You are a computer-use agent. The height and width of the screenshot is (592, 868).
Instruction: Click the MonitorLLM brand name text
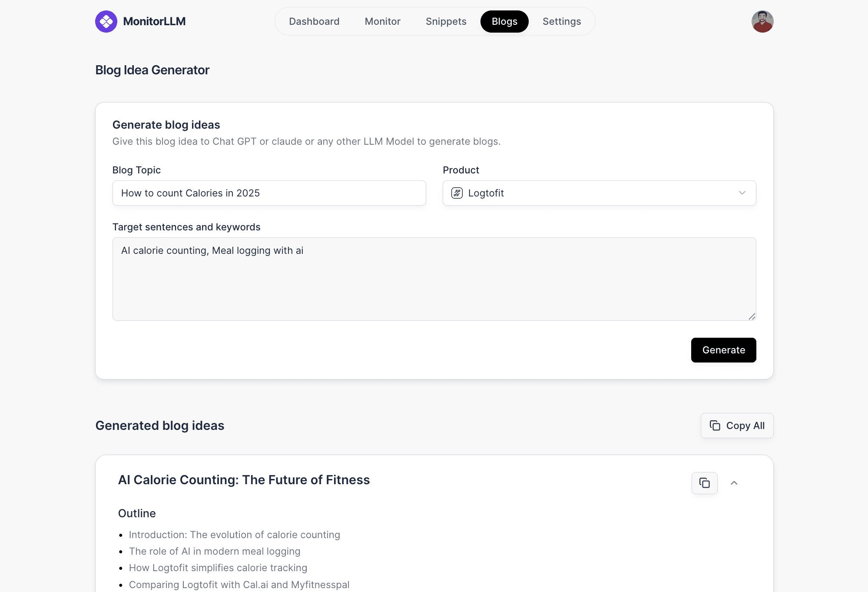point(154,21)
